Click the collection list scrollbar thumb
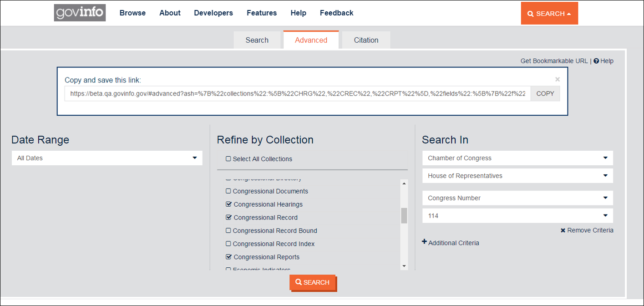This screenshot has width=644, height=306. [404, 215]
